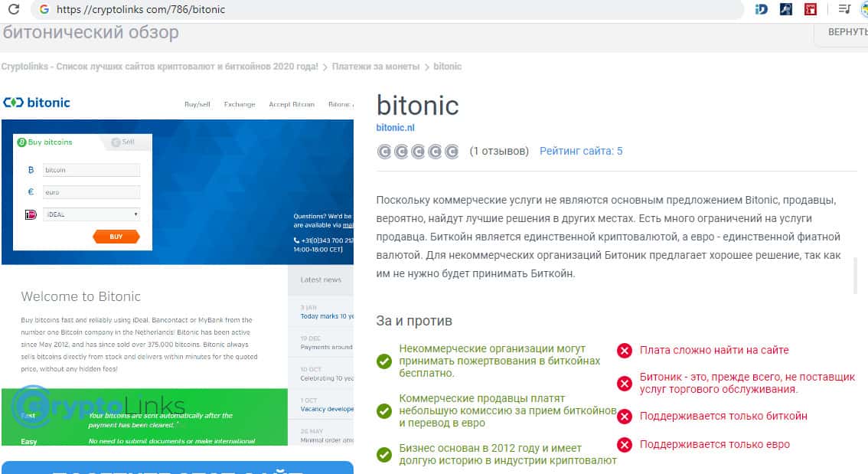The image size is (868, 474).
Task: Click the bitonic title heading
Action: (x=417, y=106)
